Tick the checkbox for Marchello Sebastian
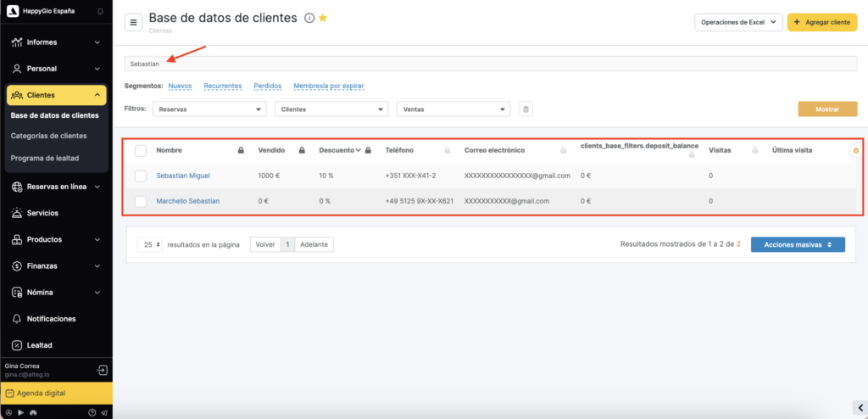Viewport: 868px width, 419px height. click(x=141, y=201)
